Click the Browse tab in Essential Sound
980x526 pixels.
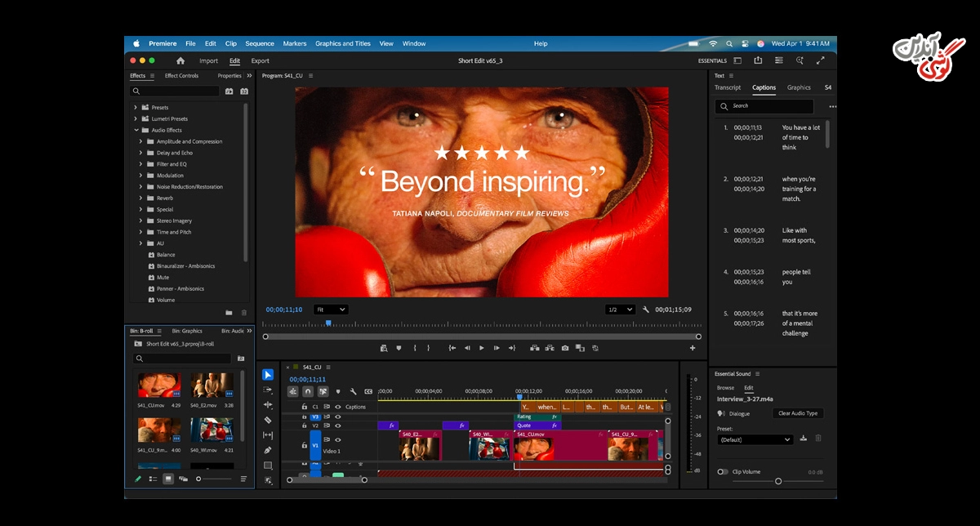click(x=725, y=388)
